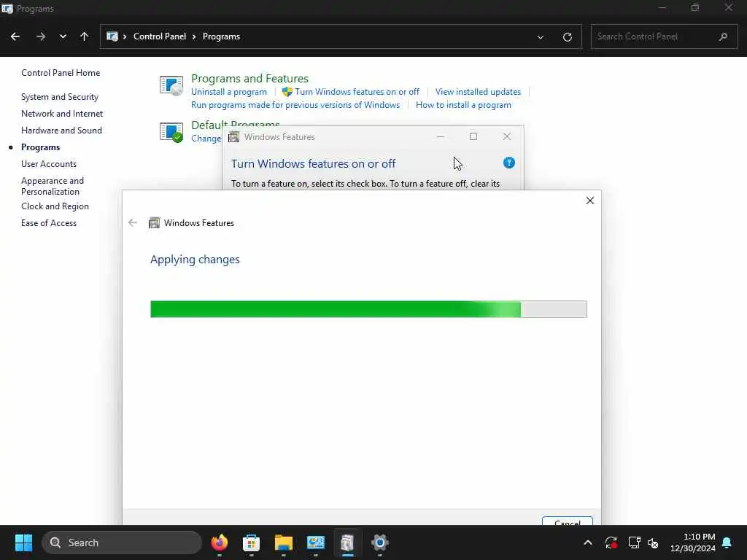Click the search magnifier in Control Panel
747x560 pixels.
click(723, 36)
